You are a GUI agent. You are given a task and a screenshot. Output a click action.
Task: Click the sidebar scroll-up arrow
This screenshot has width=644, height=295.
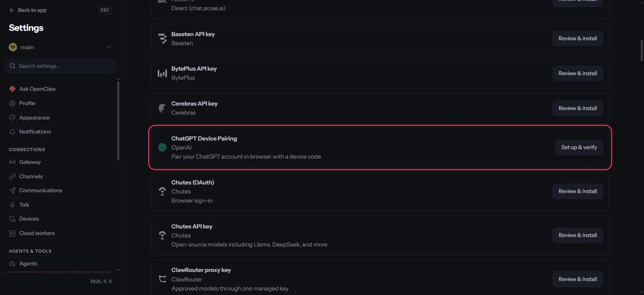pos(118,79)
